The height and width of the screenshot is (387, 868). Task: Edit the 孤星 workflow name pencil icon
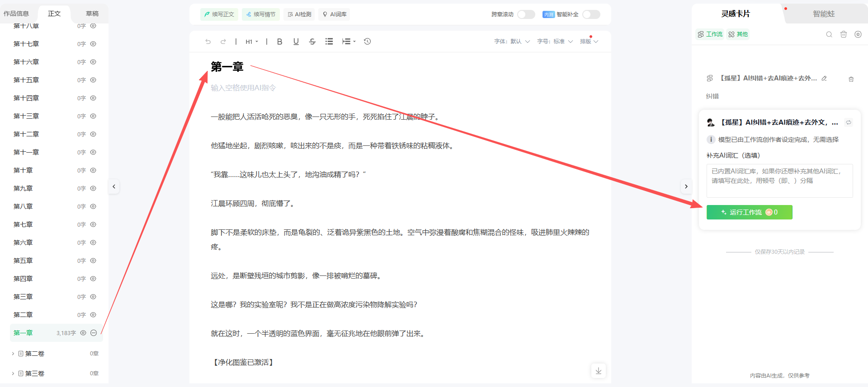coord(824,78)
